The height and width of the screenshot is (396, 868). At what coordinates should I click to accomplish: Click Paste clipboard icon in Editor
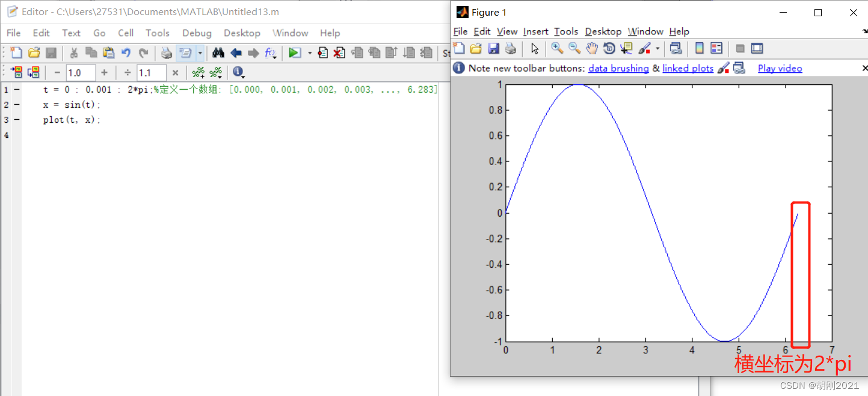[109, 53]
